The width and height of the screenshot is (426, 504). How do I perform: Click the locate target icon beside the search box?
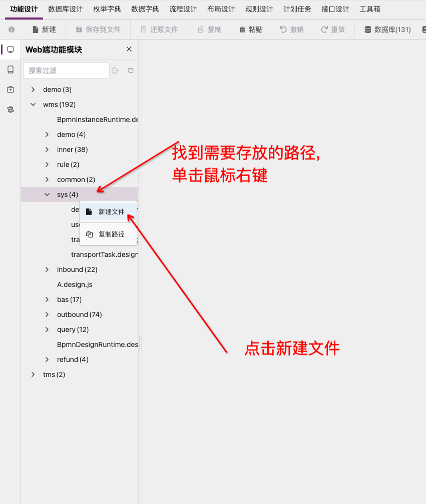115,70
